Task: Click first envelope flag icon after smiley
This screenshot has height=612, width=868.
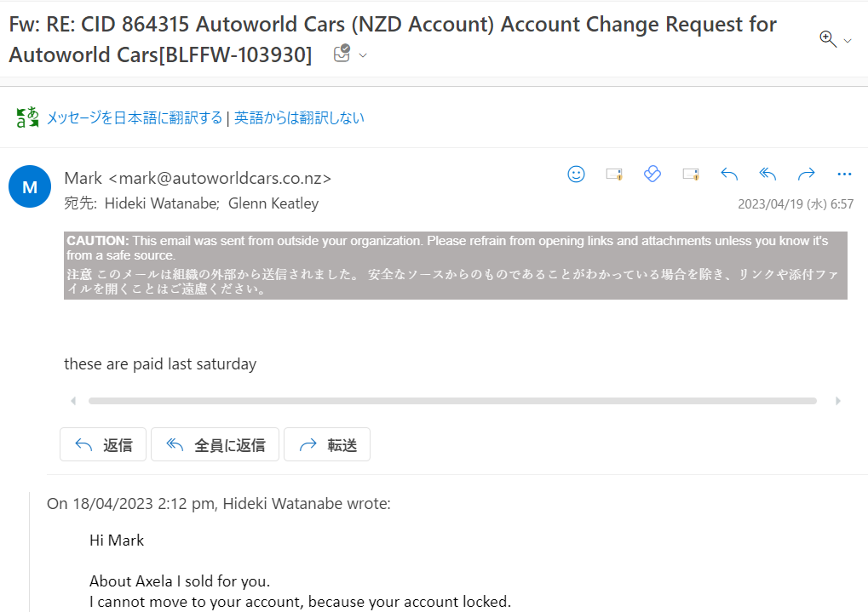Action: 614,174
